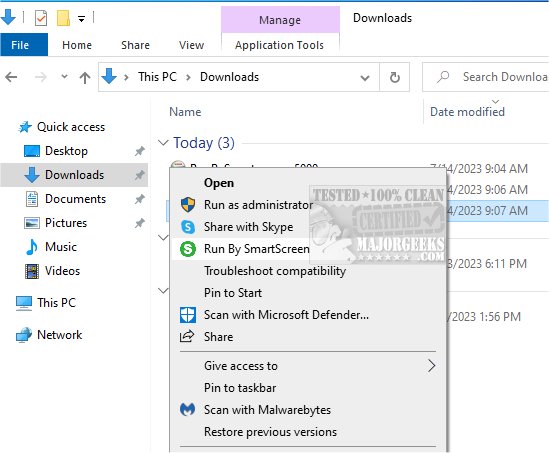Collapse the Today (3) group

click(x=163, y=142)
